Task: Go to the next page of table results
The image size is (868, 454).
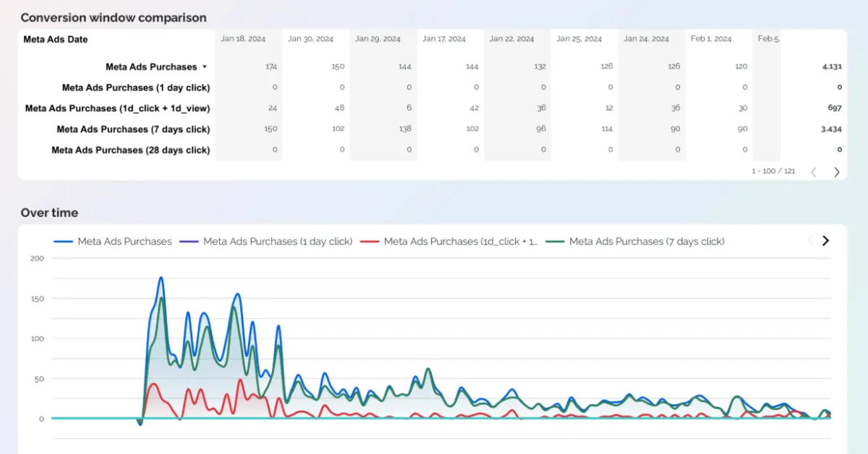Action: point(837,171)
